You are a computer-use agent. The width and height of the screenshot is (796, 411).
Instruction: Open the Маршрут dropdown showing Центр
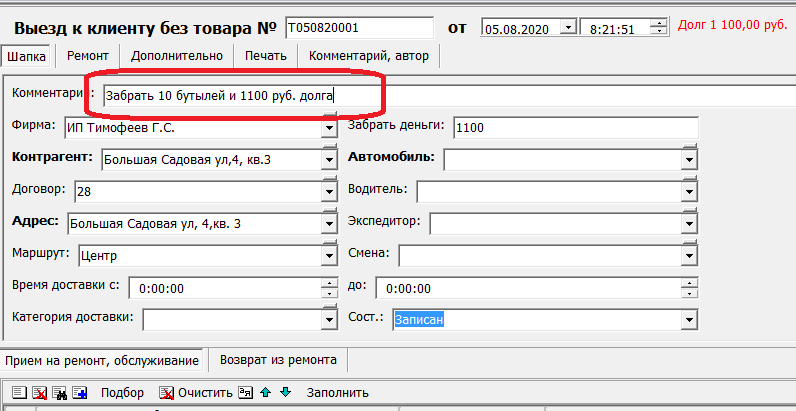pos(329,256)
